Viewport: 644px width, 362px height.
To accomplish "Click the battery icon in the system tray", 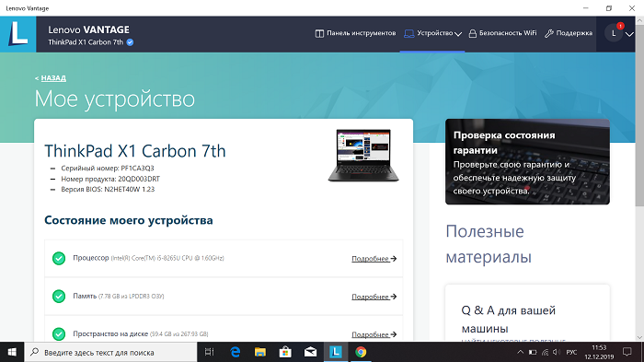I will point(533,352).
